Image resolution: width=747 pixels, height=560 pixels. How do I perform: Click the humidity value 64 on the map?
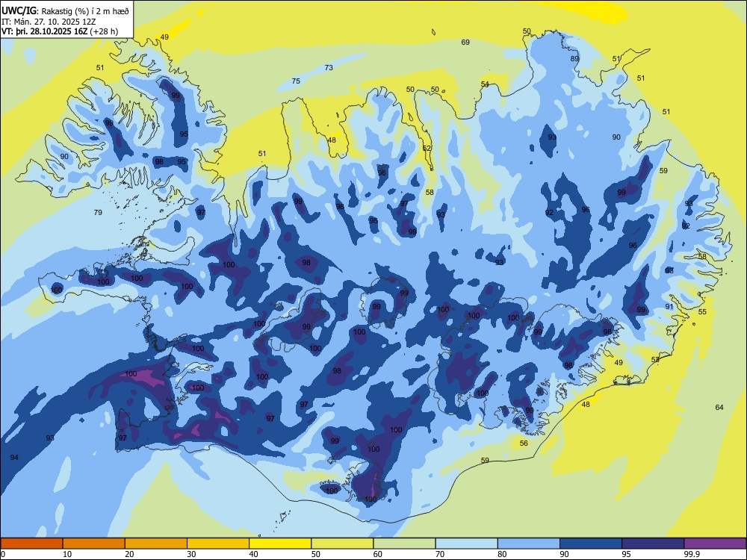719,407
